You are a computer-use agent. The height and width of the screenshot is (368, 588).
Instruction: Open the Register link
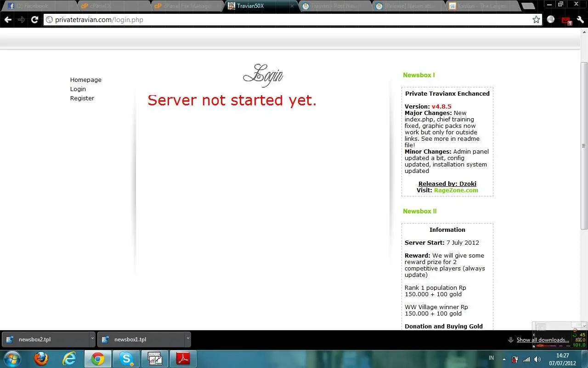[x=82, y=98]
